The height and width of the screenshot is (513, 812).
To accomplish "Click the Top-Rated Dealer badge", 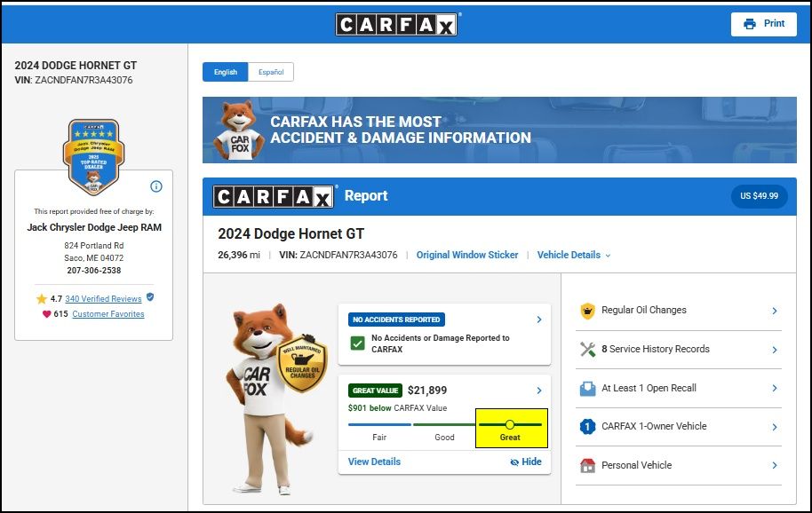I will pos(94,157).
